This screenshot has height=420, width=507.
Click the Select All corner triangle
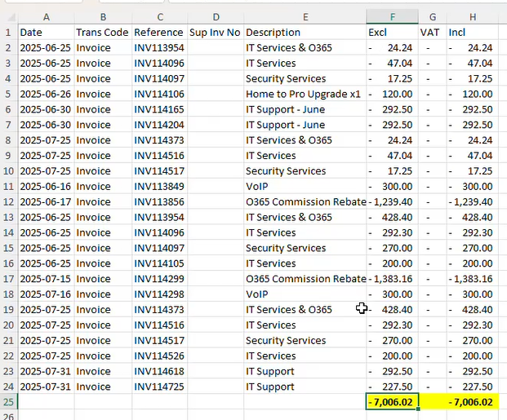pyautogui.click(x=8, y=16)
